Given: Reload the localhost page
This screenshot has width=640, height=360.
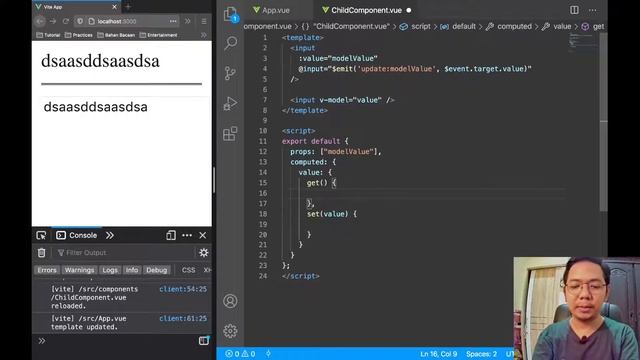Looking at the screenshot, I should pos(66,21).
